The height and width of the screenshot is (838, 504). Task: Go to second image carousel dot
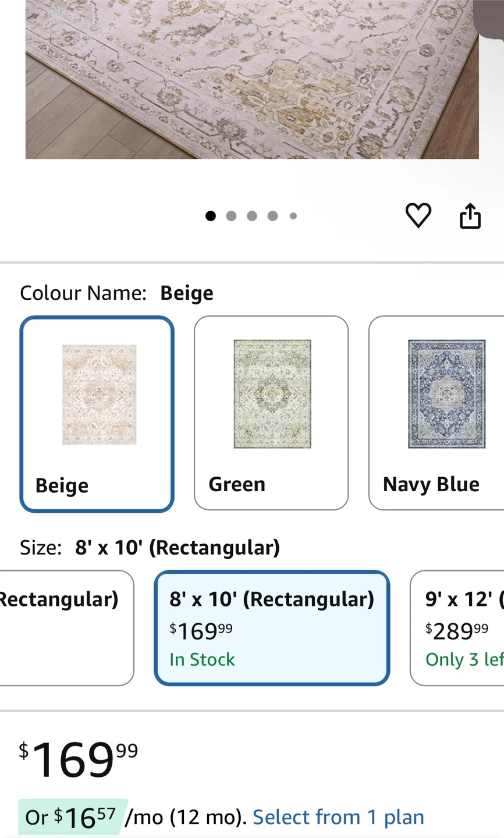(x=231, y=216)
